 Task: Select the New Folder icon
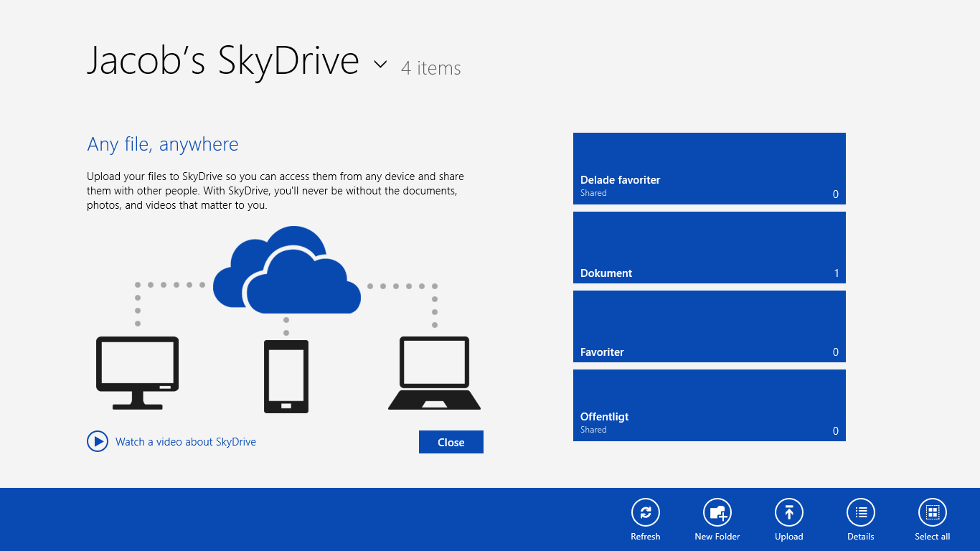click(717, 512)
